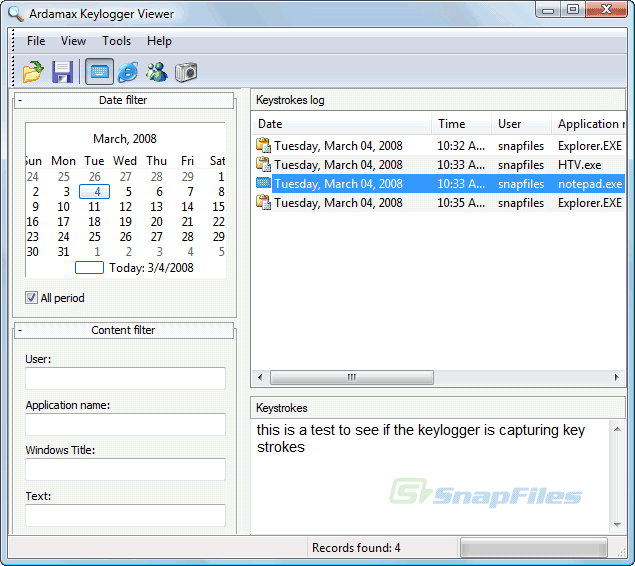Image resolution: width=635 pixels, height=566 pixels.
Task: Click the Keystrokes pane scroll down arrow
Action: pos(617,525)
